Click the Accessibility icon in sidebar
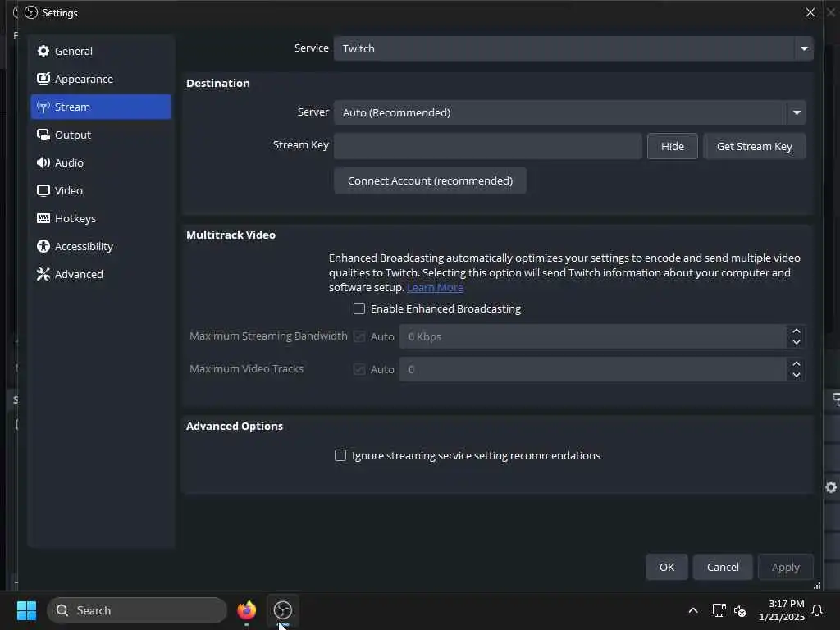This screenshot has height=630, width=840. (x=43, y=246)
